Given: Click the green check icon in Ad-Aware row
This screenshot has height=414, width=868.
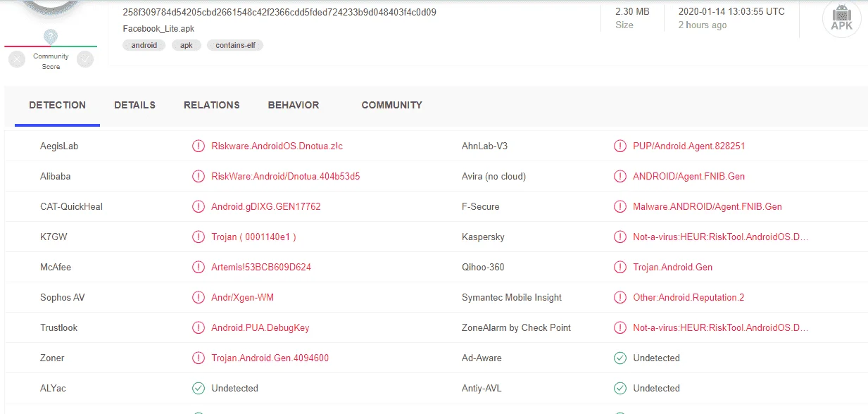Looking at the screenshot, I should point(620,358).
